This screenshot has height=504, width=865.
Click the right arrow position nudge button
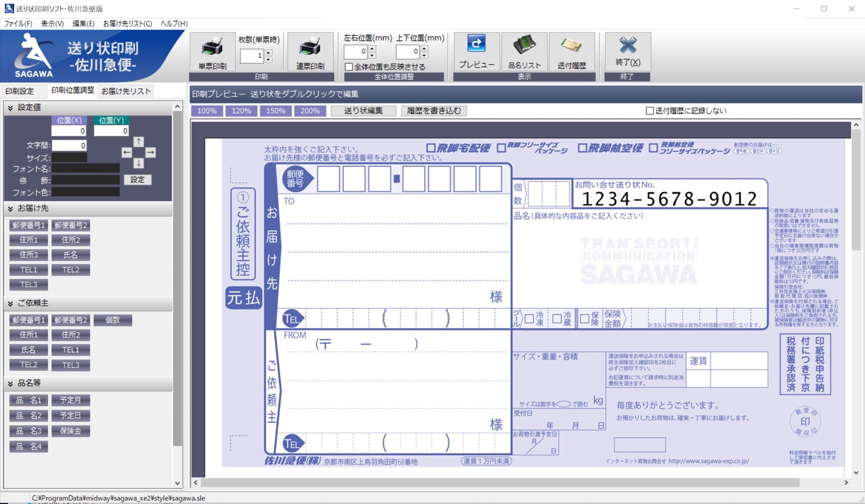pyautogui.click(x=150, y=153)
